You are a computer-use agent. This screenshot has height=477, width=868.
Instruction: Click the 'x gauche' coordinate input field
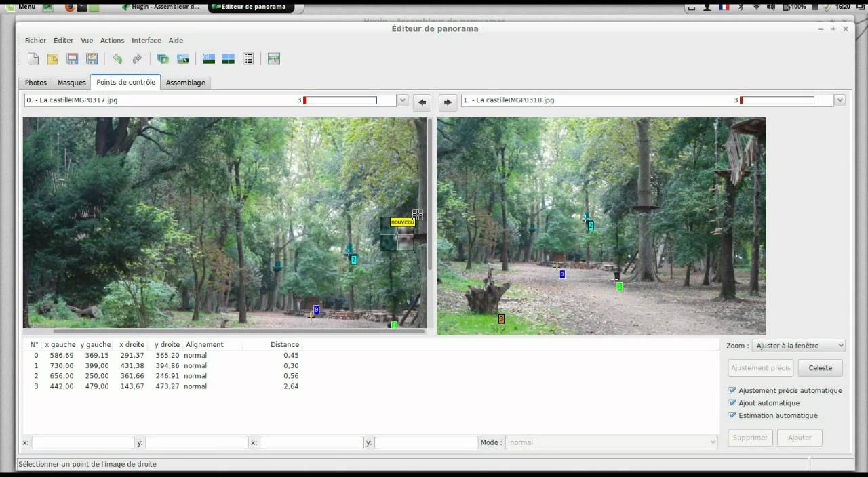pyautogui.click(x=83, y=442)
